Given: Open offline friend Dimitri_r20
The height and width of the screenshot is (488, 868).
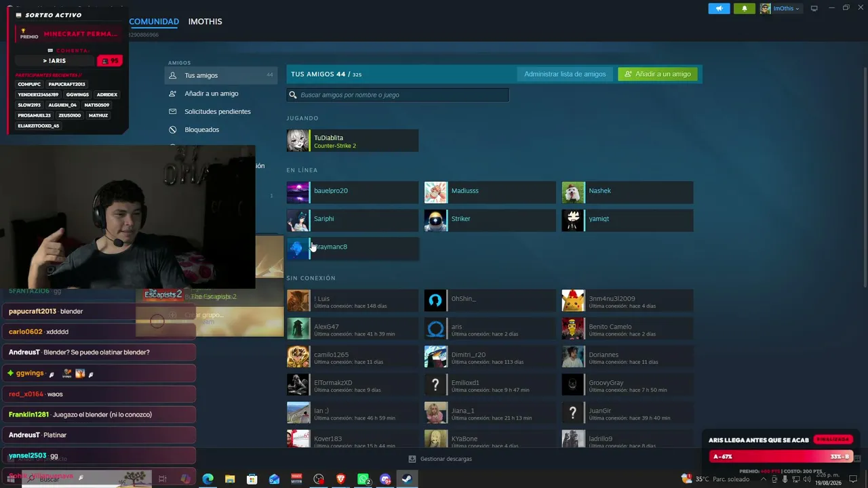Looking at the screenshot, I should coord(490,357).
